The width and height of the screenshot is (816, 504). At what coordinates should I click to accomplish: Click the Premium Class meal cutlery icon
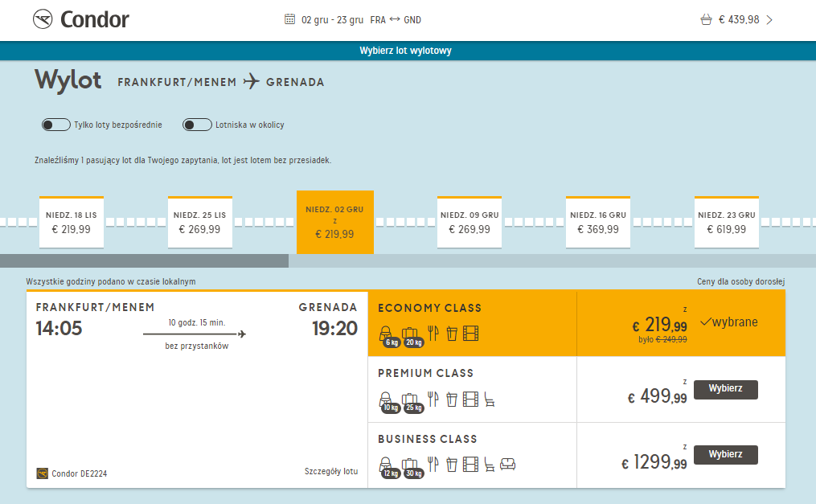[x=433, y=400]
